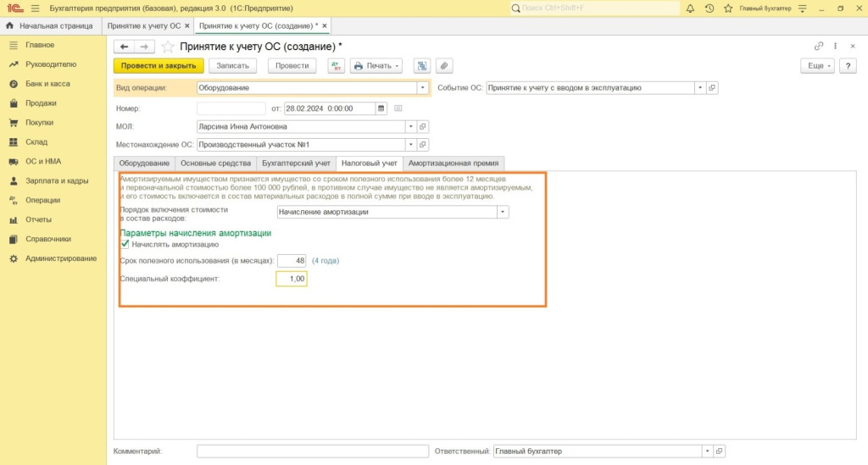Click the back navigation arrow

tap(125, 47)
